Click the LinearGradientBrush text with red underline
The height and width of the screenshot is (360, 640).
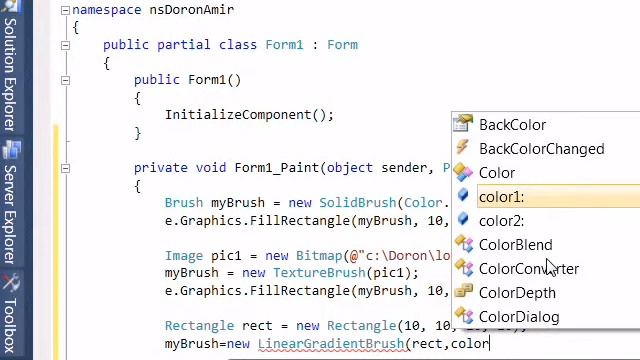click(x=331, y=344)
